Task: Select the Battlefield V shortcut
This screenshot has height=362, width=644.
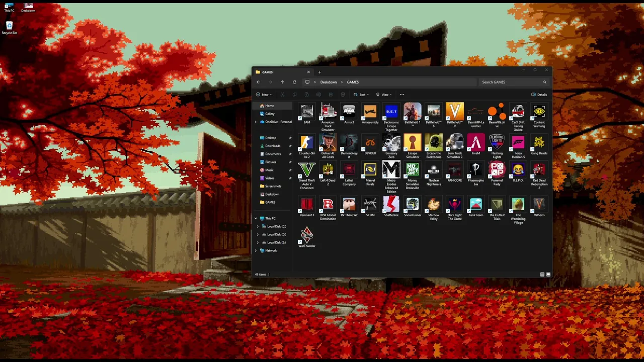Action: (455, 116)
